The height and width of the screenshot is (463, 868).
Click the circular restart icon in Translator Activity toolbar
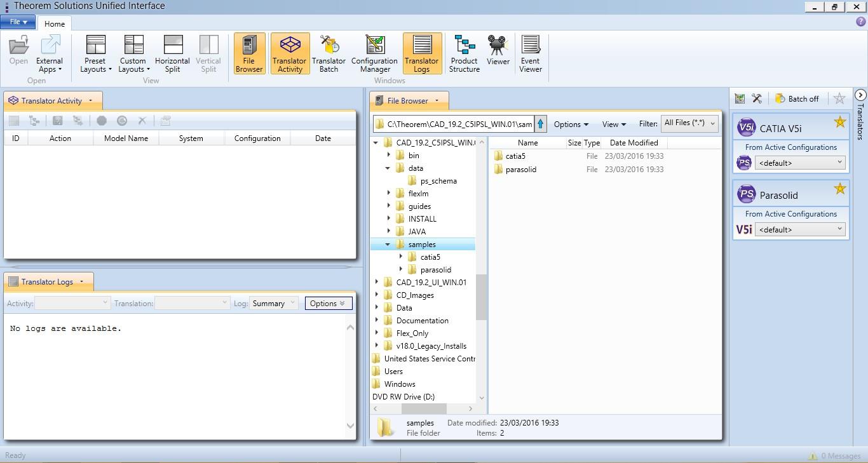click(x=122, y=121)
